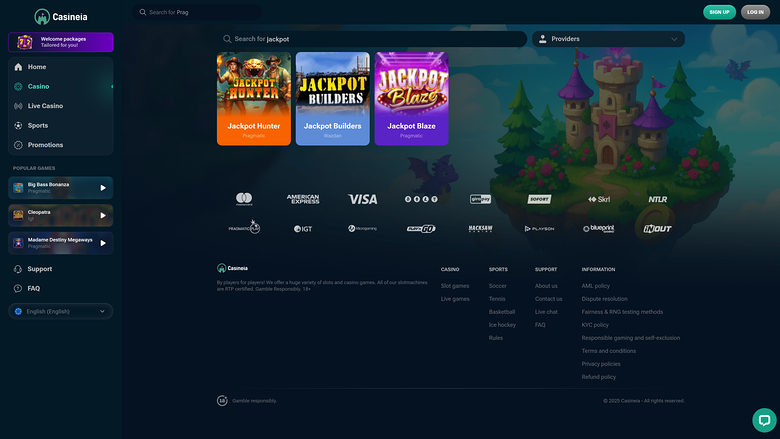The height and width of the screenshot is (439, 780).
Task: Click the top Search for Prag field
Action: [196, 12]
